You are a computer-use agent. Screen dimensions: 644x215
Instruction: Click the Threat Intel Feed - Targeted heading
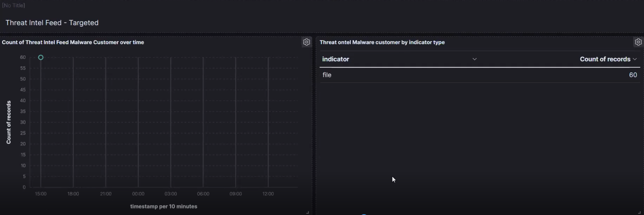coord(52,23)
